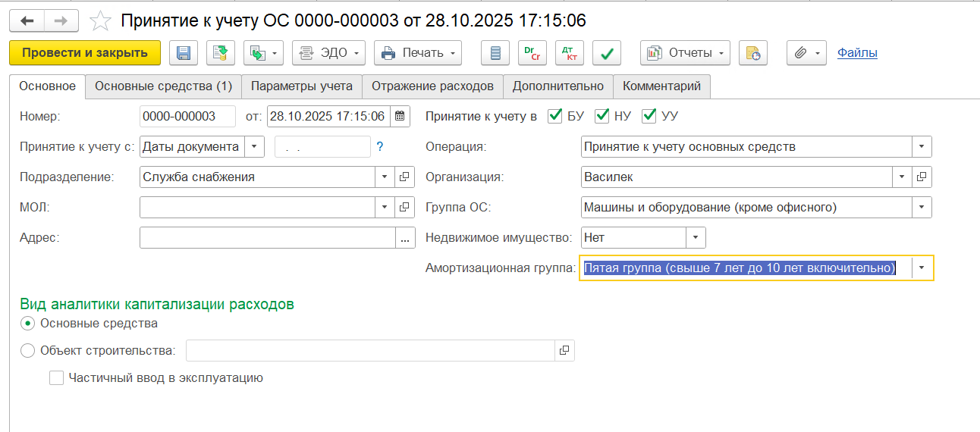Screen dimensions: 980x432
Task: Click Провести и закрыть button
Action: click(x=85, y=53)
